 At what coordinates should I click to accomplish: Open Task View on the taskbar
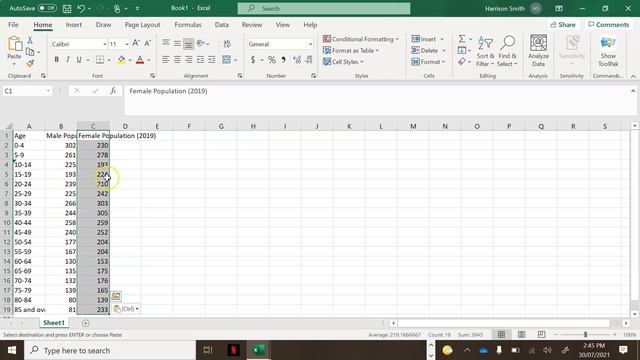pos(208,350)
